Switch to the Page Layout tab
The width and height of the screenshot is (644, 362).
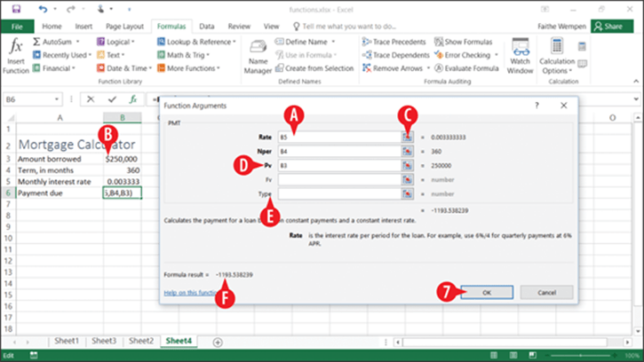pos(124,27)
